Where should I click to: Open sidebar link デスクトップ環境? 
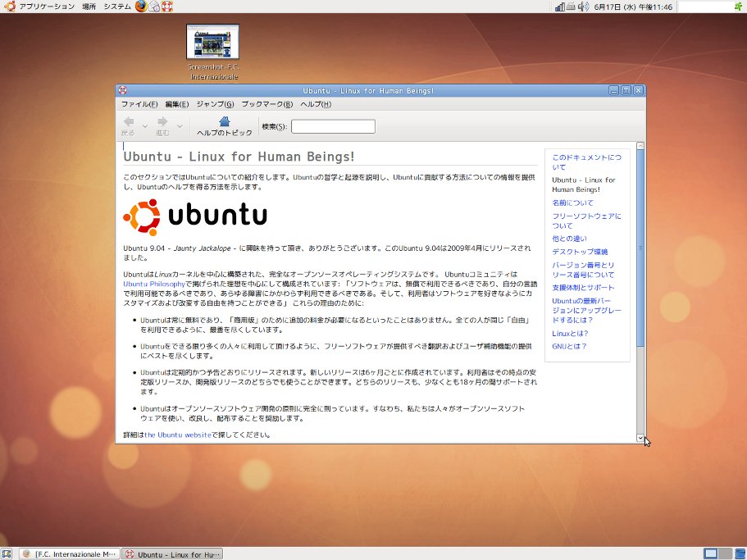click(580, 252)
